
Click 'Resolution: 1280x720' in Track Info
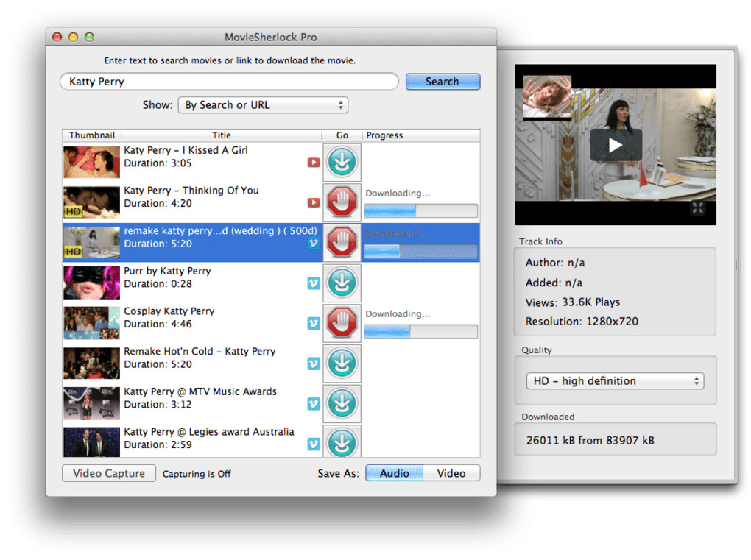click(x=582, y=322)
